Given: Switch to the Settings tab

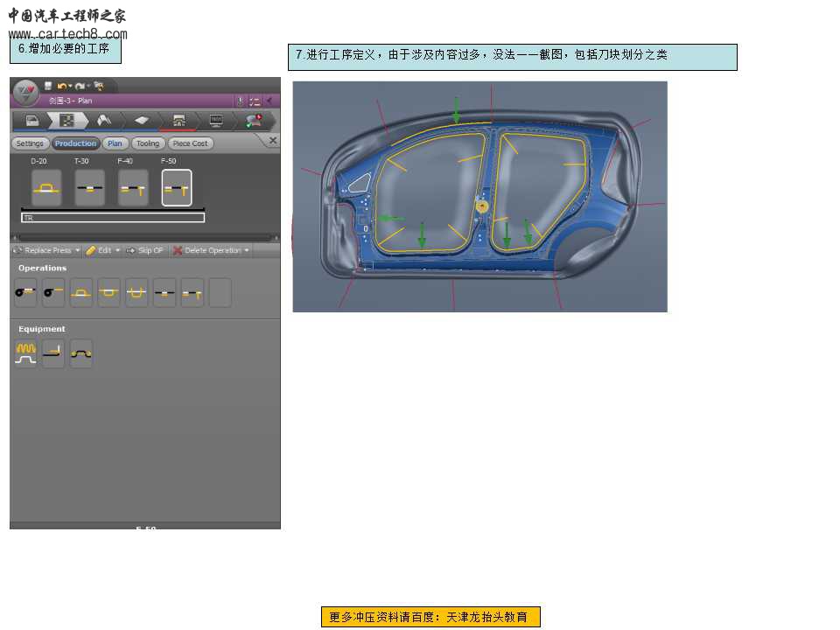Looking at the screenshot, I should click(30, 143).
